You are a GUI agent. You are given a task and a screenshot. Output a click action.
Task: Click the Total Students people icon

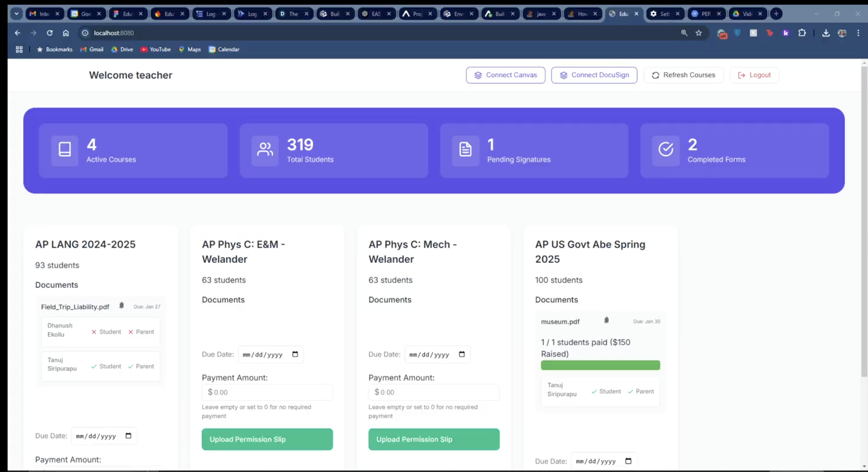[265, 149]
